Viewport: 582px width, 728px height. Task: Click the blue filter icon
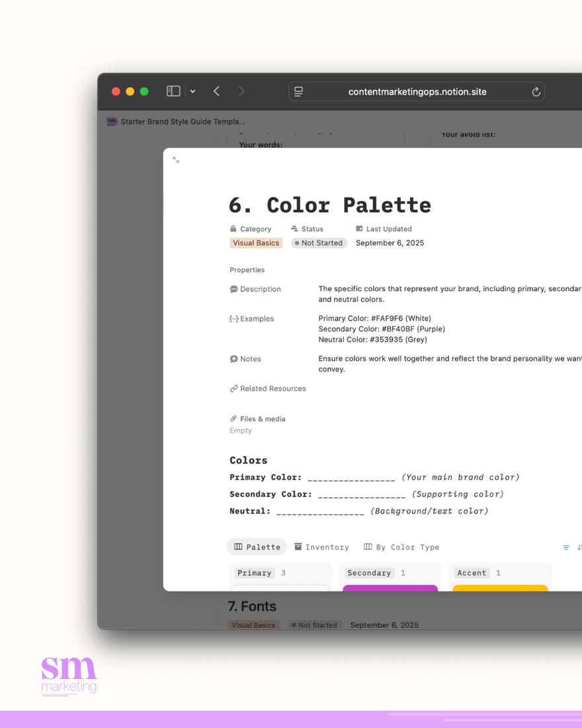(566, 547)
